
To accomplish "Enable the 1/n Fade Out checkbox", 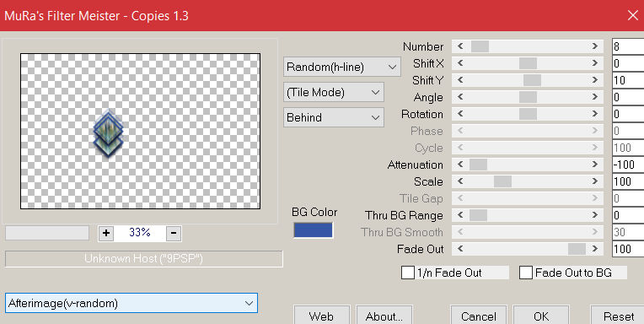I will coord(408,273).
